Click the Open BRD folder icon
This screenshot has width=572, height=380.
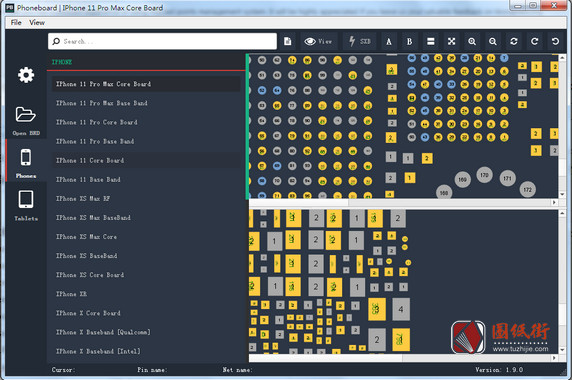(x=26, y=115)
